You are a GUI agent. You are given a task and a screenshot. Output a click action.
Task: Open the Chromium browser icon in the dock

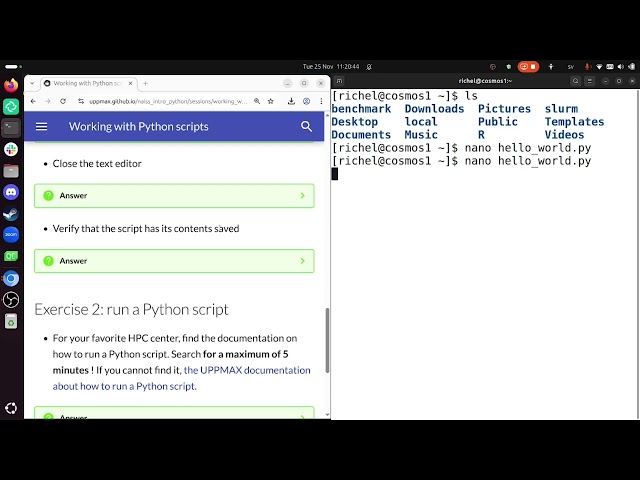coord(11,278)
